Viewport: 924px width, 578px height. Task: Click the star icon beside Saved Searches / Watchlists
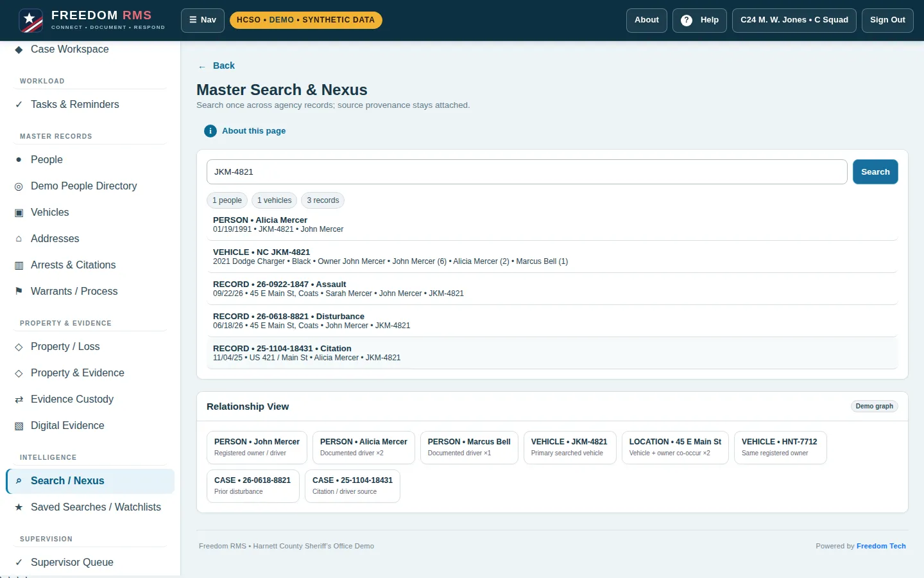tap(19, 507)
